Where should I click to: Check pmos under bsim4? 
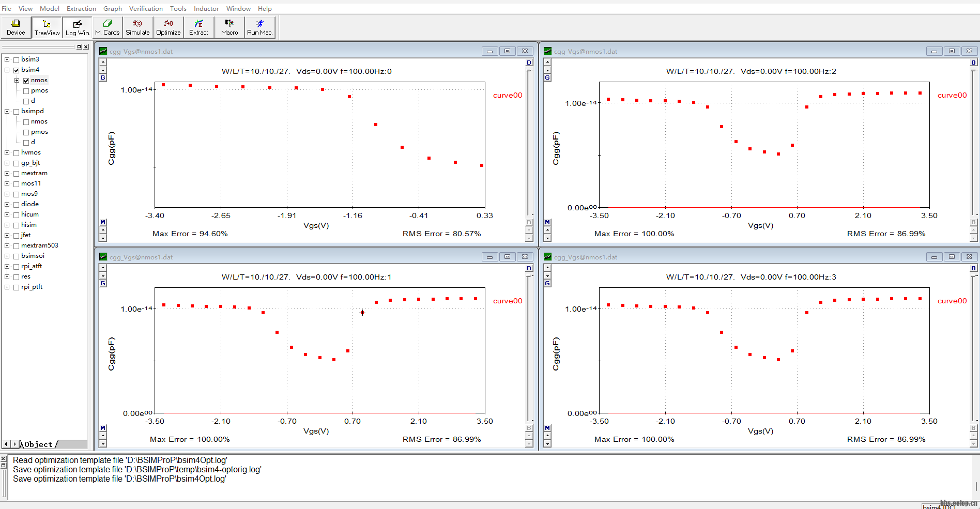click(26, 91)
